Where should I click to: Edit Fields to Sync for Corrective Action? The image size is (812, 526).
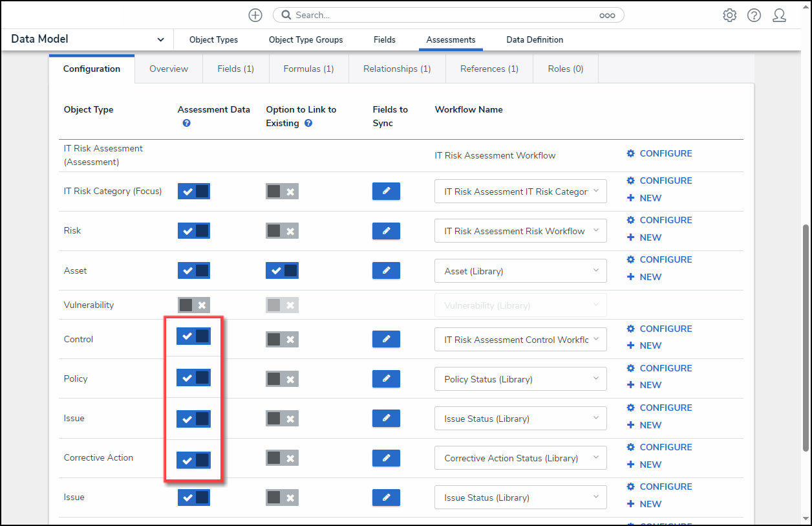[x=386, y=458]
